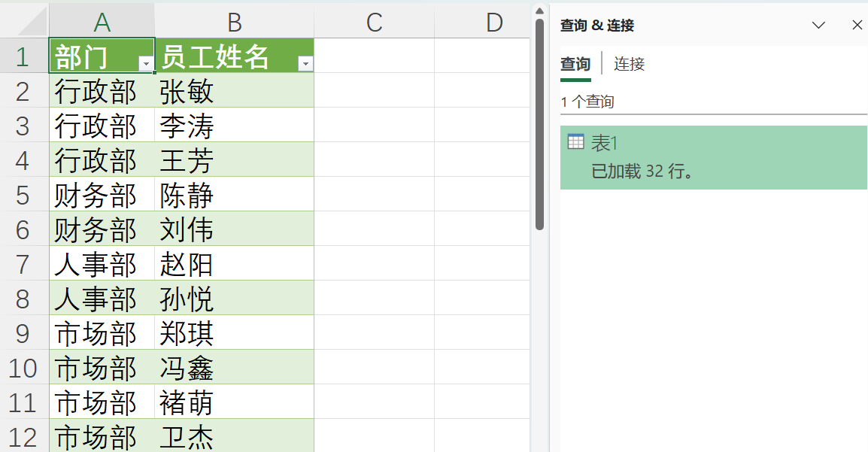
Task: Open the 员工姓名 column filter dropdown
Action: click(305, 64)
